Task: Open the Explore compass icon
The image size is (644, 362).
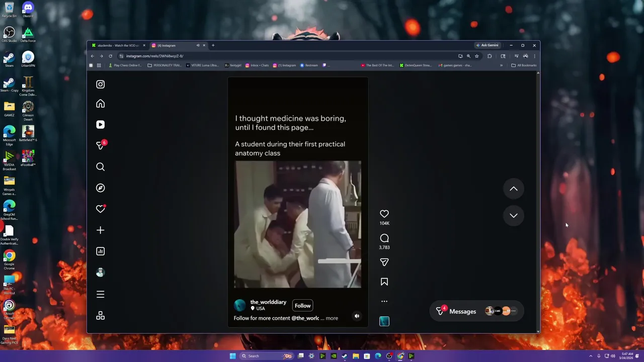Action: tap(100, 188)
